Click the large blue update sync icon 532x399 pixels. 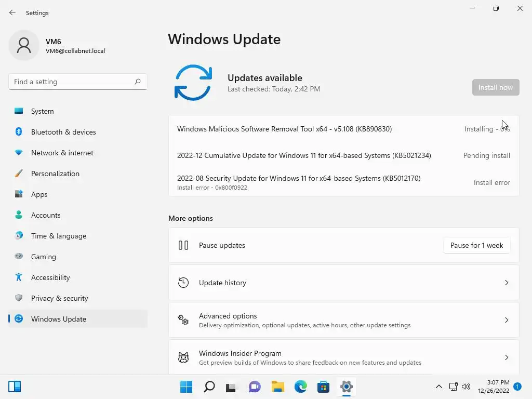click(193, 83)
